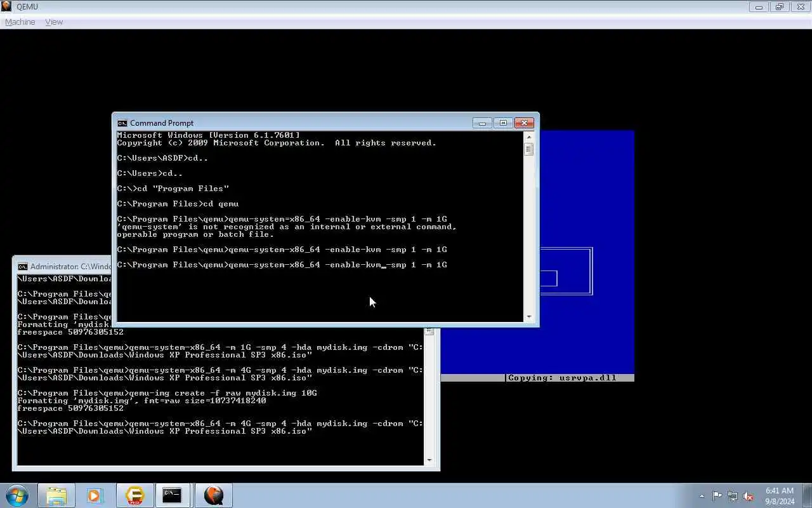812x508 pixels.
Task: Open Windows Explorer from taskbar
Action: point(56,495)
